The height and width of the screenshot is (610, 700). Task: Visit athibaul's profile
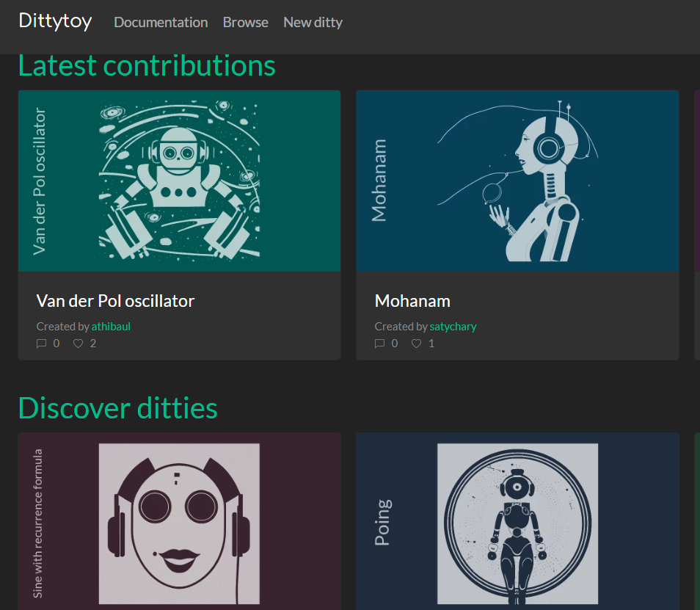(111, 326)
